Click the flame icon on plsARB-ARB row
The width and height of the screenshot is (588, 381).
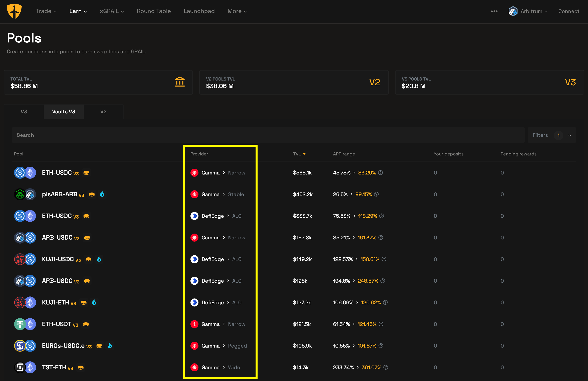click(102, 194)
